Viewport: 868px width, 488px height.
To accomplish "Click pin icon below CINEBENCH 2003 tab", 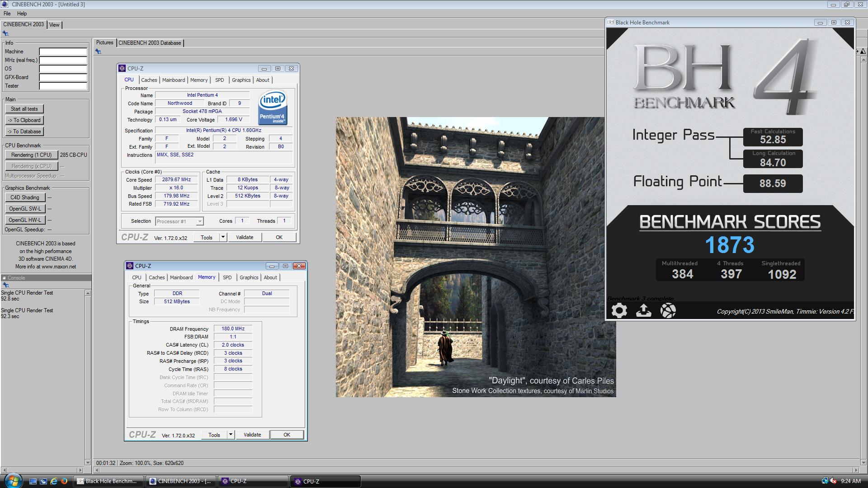I will tap(5, 33).
